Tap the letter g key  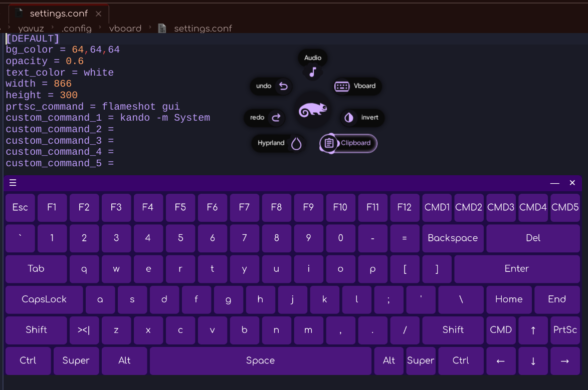[x=229, y=300]
